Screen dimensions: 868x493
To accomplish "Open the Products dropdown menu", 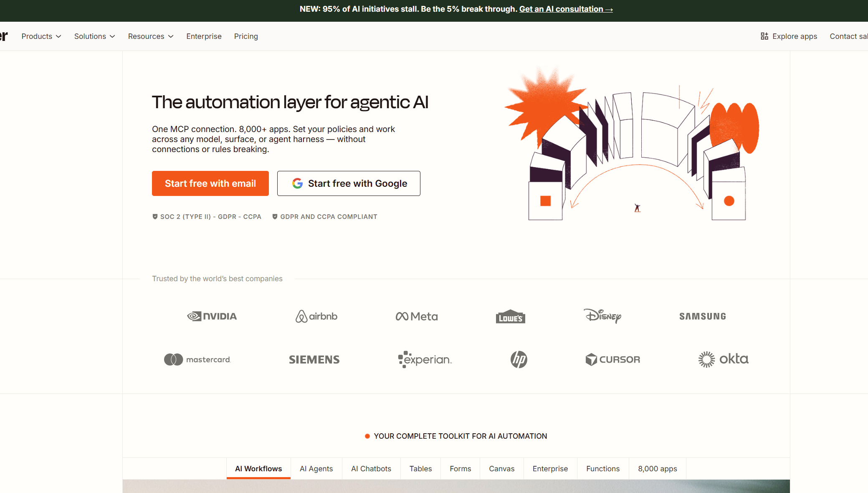I will [x=41, y=36].
